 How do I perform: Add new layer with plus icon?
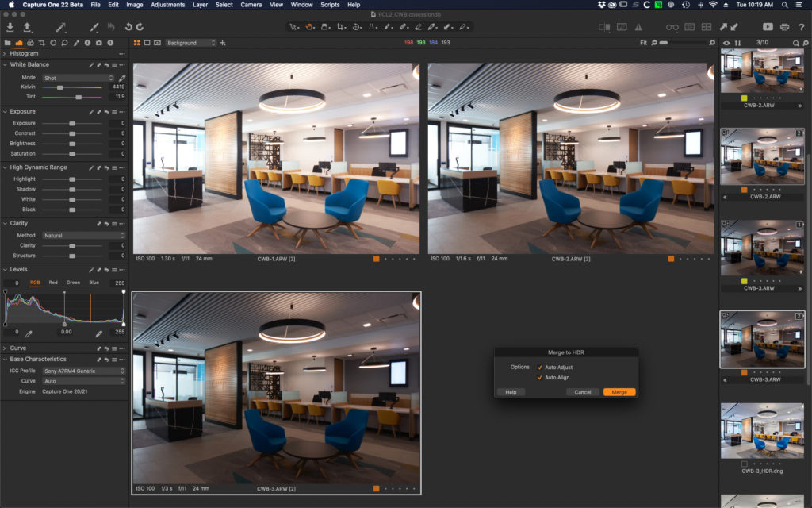(x=223, y=43)
